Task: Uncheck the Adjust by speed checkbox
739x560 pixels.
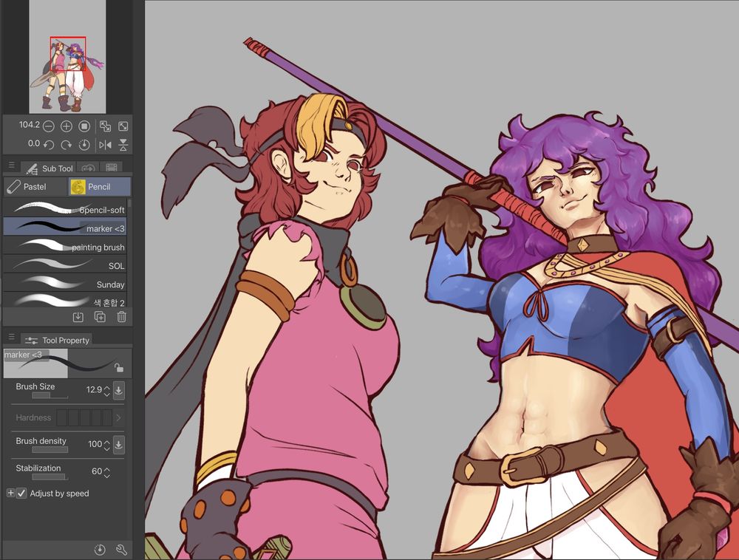Action: click(21, 494)
